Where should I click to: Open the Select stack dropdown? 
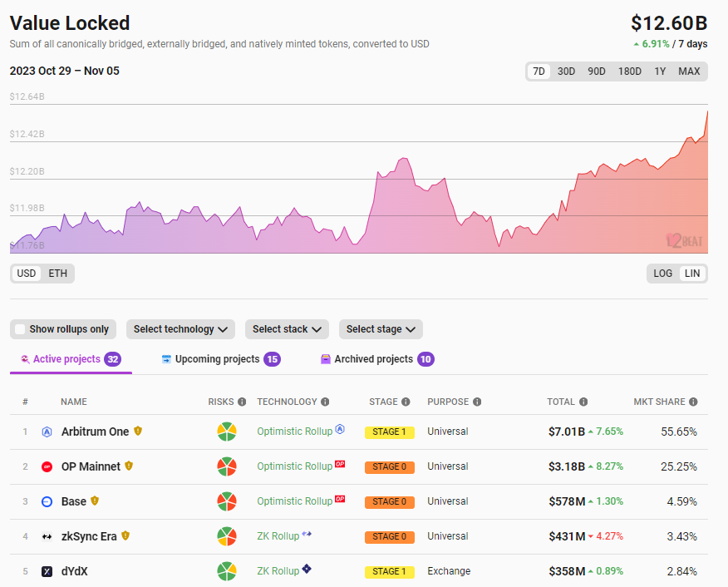coord(287,329)
